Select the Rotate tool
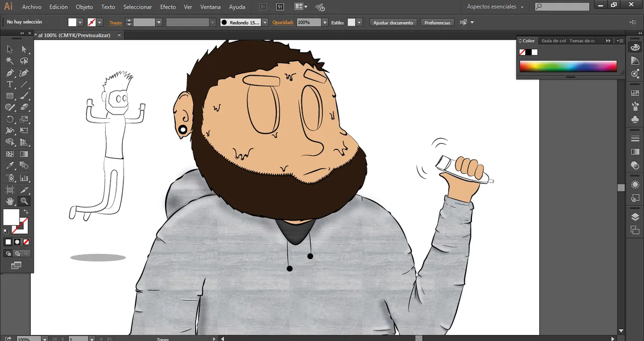This screenshot has height=341, width=644. point(10,119)
